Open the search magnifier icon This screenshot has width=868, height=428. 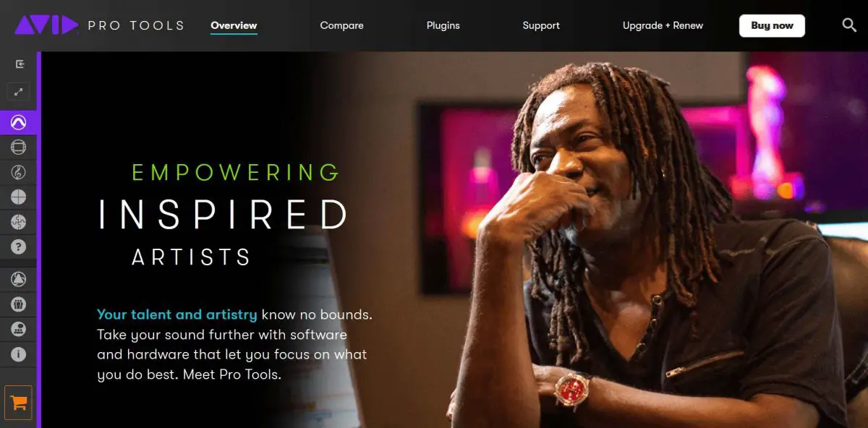849,25
